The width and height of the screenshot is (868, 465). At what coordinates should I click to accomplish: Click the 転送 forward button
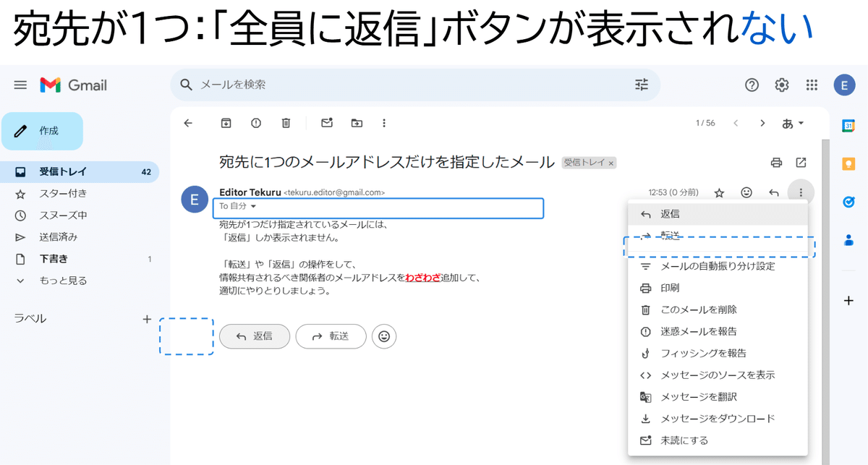point(331,336)
